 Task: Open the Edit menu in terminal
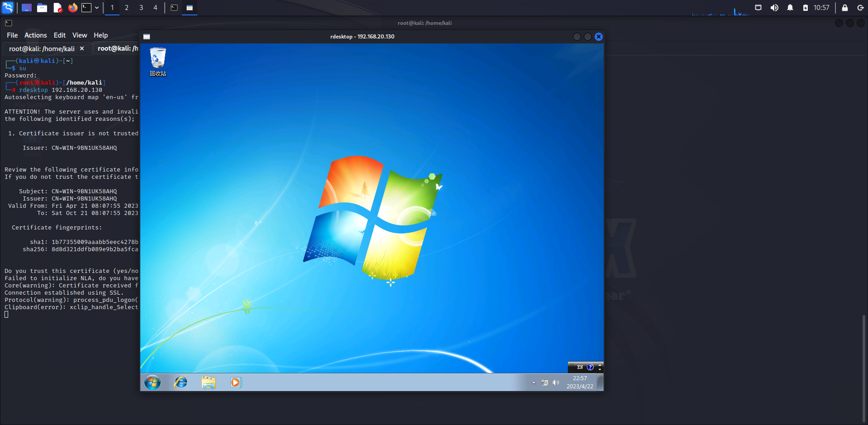(60, 35)
